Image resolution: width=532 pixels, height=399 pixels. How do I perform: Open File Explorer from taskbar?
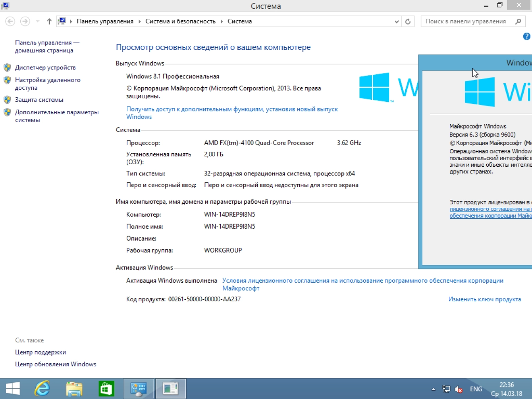pyautogui.click(x=74, y=389)
